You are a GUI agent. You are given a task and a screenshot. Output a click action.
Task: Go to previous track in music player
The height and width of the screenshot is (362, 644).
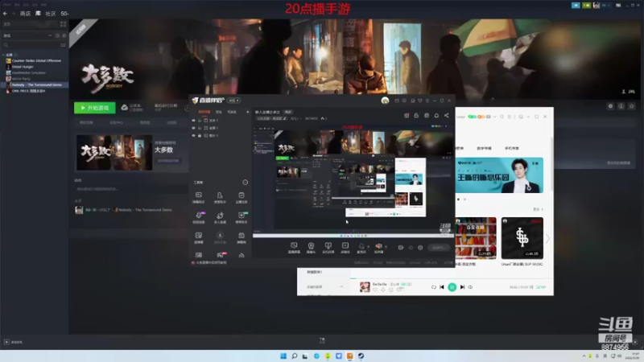(442, 287)
